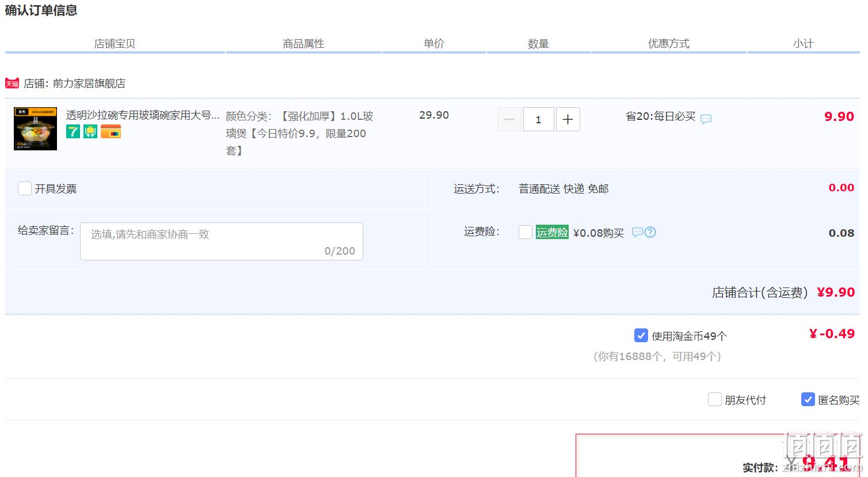Uncheck 使用淘金币49个 coin discount checkbox
This screenshot has height=477, width=868.
(x=641, y=335)
